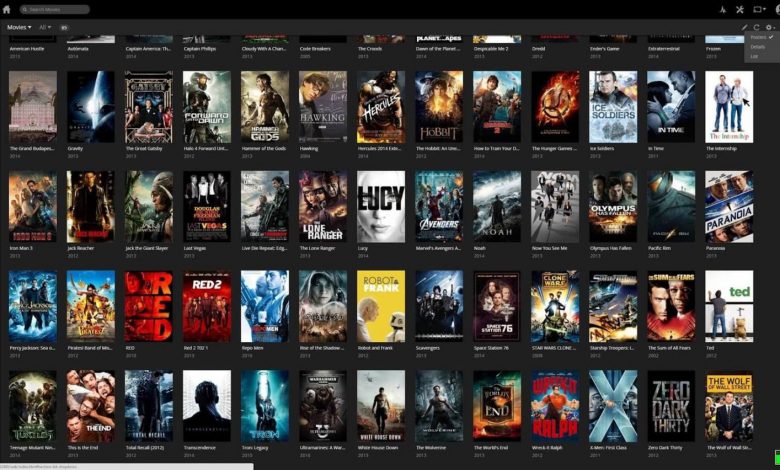Open the Wreck-It Ralph poster
The width and height of the screenshot is (780, 470).
(x=555, y=406)
